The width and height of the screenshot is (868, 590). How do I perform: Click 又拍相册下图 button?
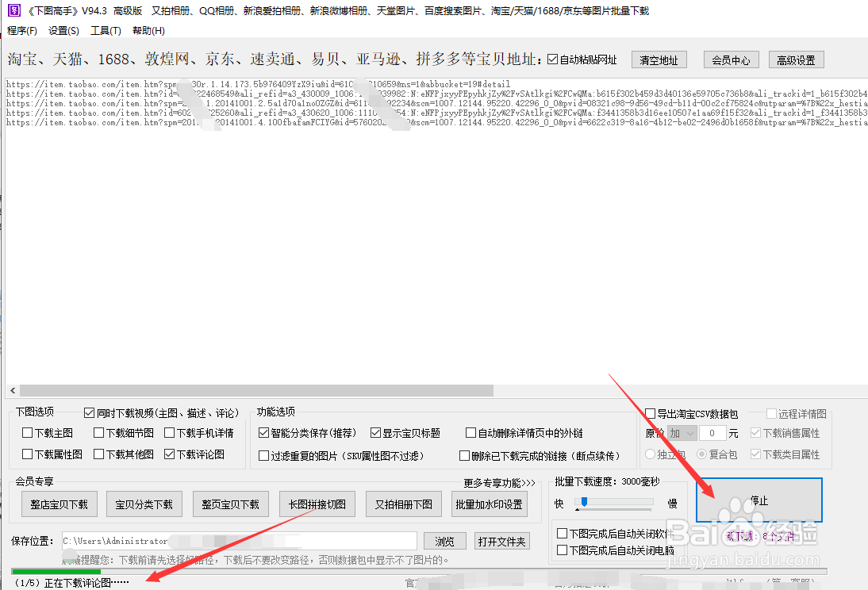pos(404,504)
